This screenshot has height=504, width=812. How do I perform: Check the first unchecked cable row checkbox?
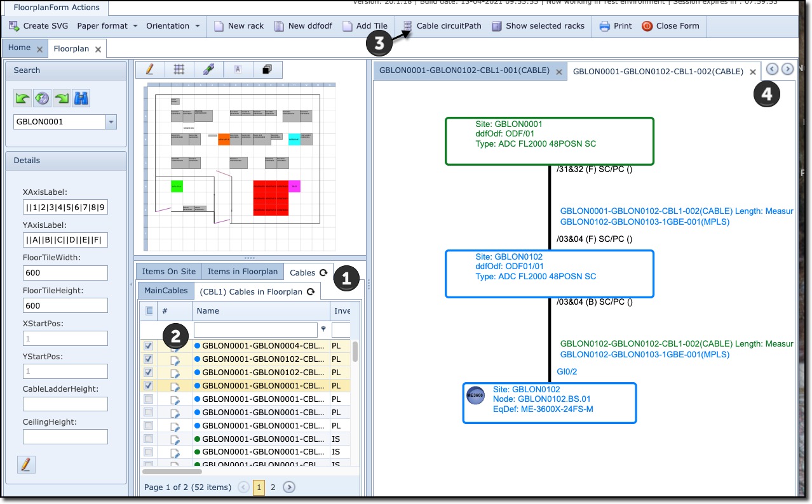tap(149, 399)
